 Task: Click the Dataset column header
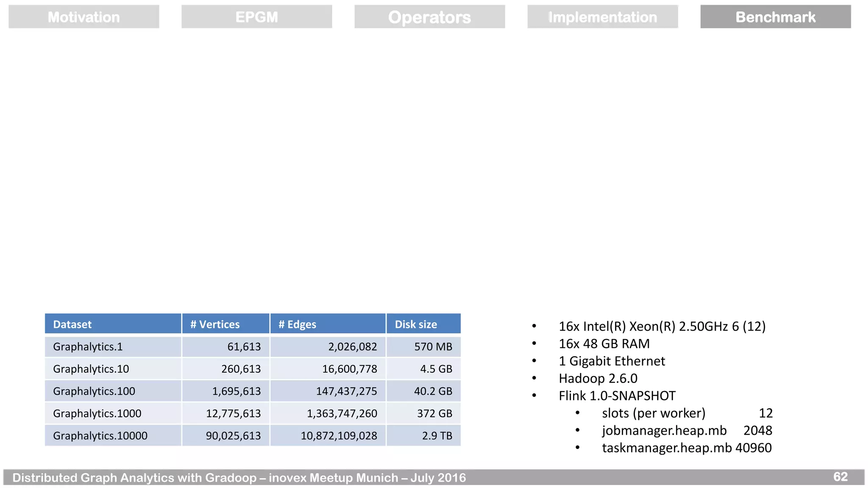(x=113, y=324)
